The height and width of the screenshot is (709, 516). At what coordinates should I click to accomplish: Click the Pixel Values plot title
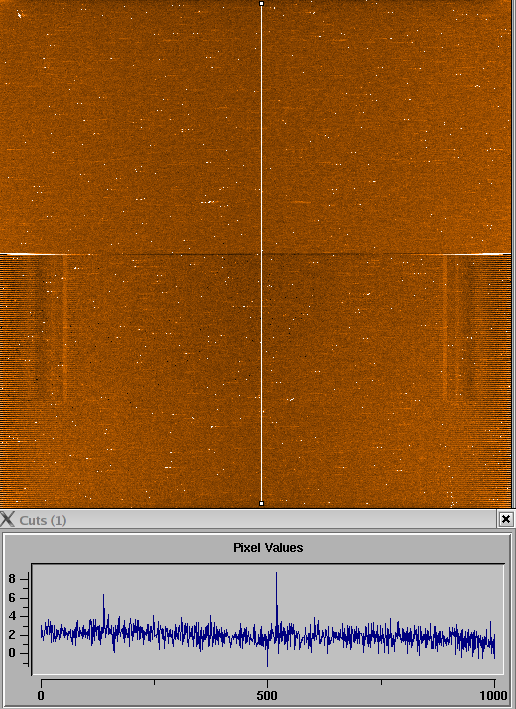268,548
